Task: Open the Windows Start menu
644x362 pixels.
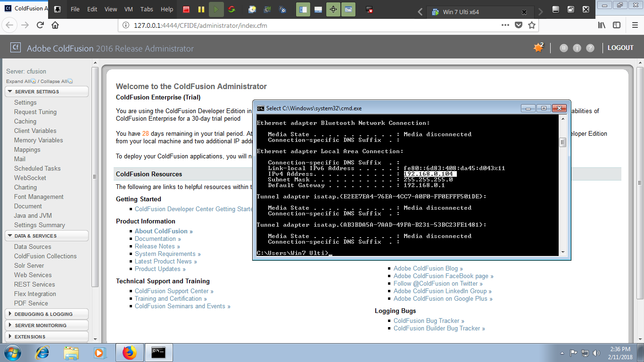Action: pyautogui.click(x=12, y=353)
